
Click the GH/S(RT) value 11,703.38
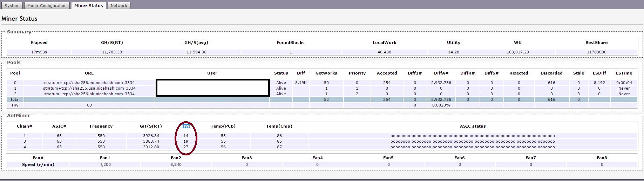112,52
